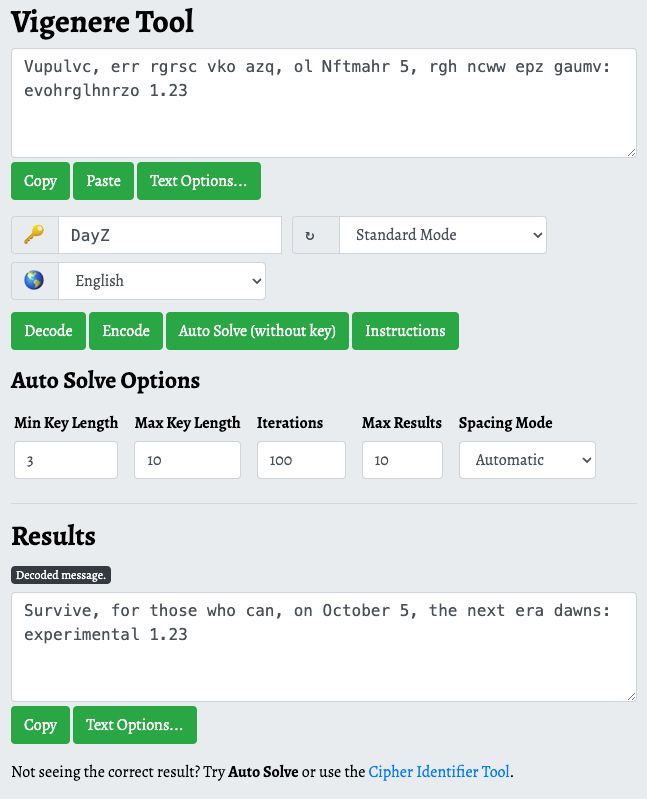Click the Paste button
Viewport: 647px width, 799px height.
click(x=103, y=181)
